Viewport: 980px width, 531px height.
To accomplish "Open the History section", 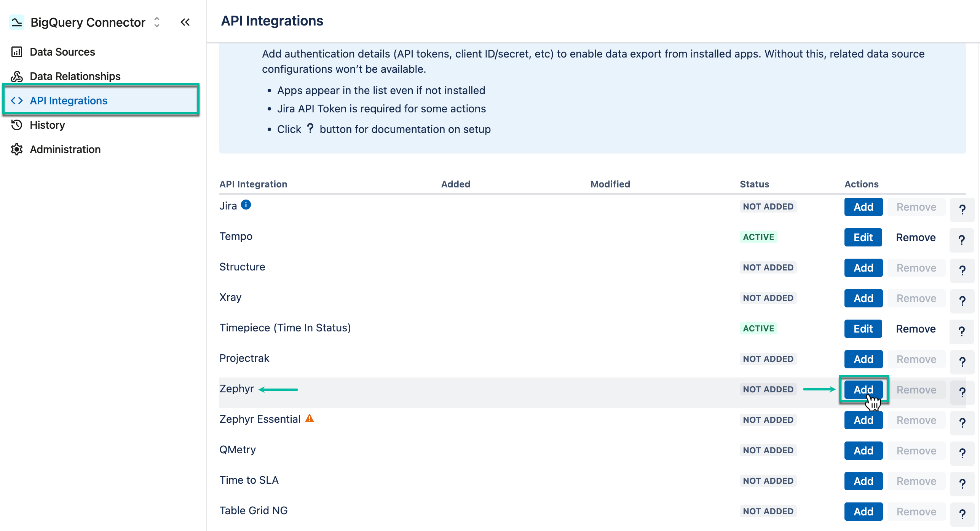I will pos(47,125).
